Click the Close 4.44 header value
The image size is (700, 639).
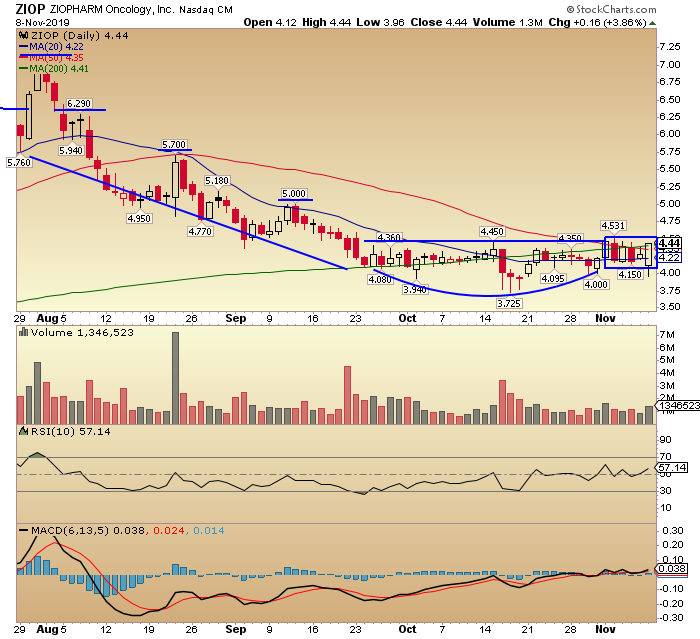(439, 22)
